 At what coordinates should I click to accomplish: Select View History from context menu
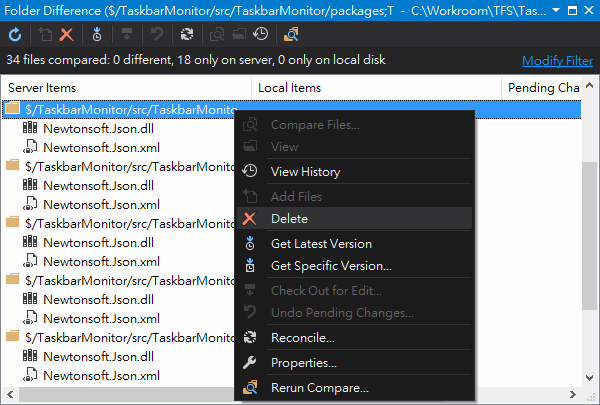click(354, 171)
